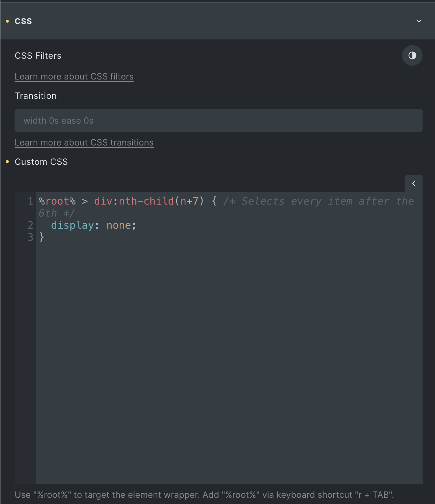This screenshot has width=435, height=504.
Task: Click line number 2 in the gutter
Action: 31,225
